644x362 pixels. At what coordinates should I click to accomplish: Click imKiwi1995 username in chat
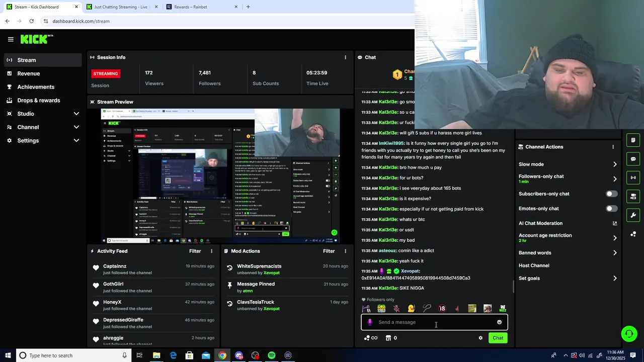click(x=391, y=143)
